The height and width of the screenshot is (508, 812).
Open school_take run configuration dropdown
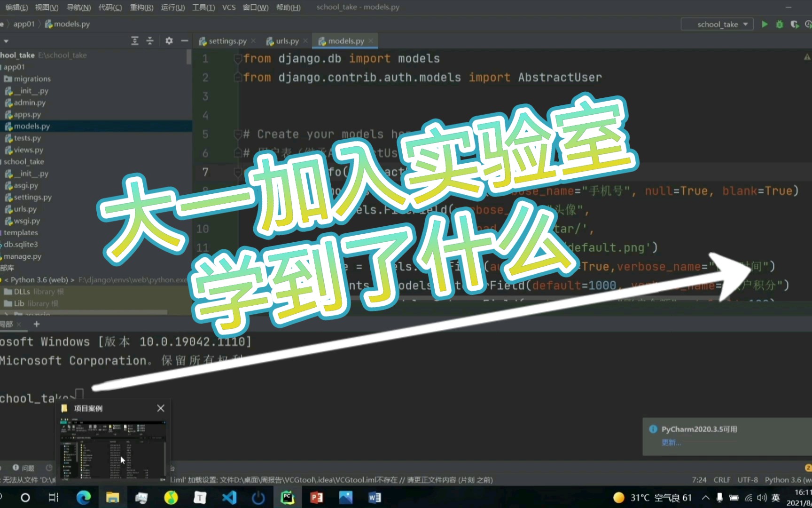click(x=717, y=24)
